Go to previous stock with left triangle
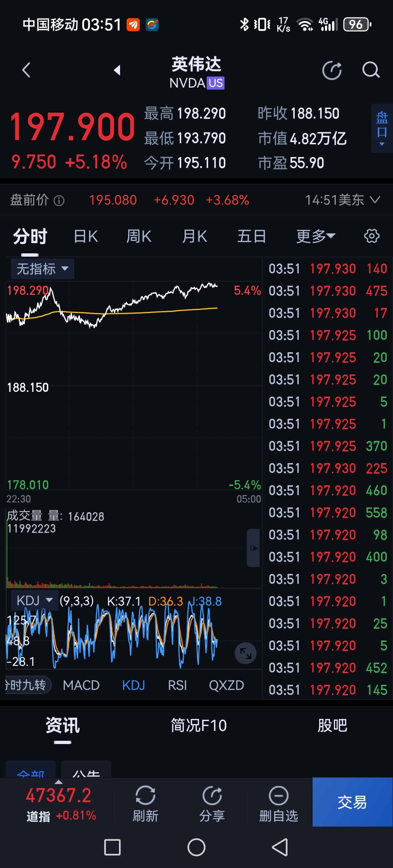The width and height of the screenshot is (393, 868). click(x=117, y=70)
